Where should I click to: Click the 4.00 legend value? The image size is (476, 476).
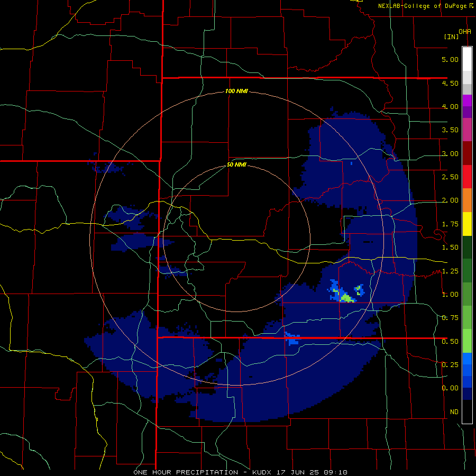click(450, 106)
